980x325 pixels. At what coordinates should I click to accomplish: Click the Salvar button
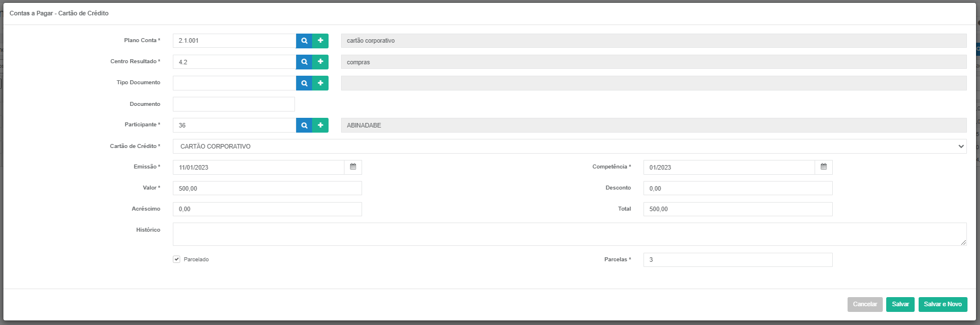900,305
